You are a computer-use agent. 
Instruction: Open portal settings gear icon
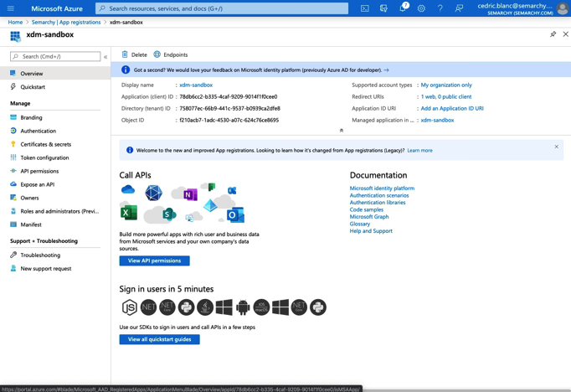[421, 8]
